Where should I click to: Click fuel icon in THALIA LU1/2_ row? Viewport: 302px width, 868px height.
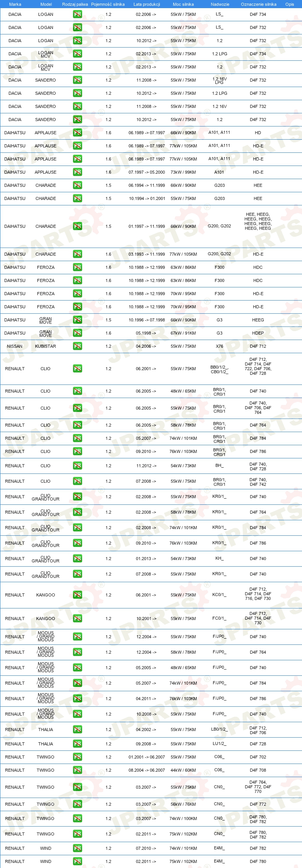pyautogui.click(x=77, y=744)
